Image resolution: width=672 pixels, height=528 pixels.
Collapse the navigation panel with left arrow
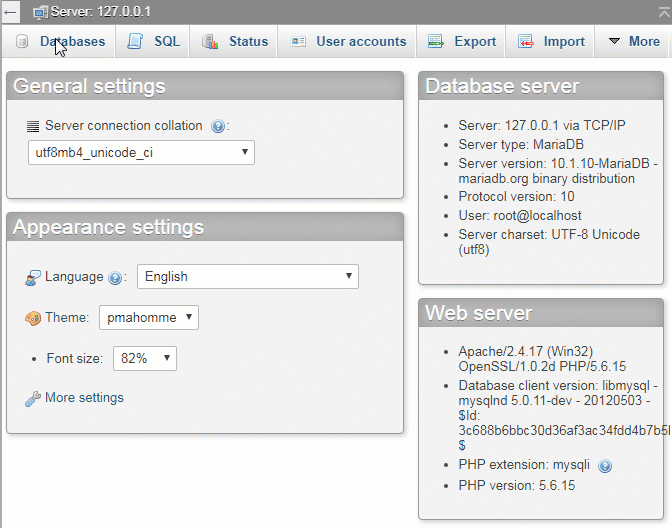point(11,12)
